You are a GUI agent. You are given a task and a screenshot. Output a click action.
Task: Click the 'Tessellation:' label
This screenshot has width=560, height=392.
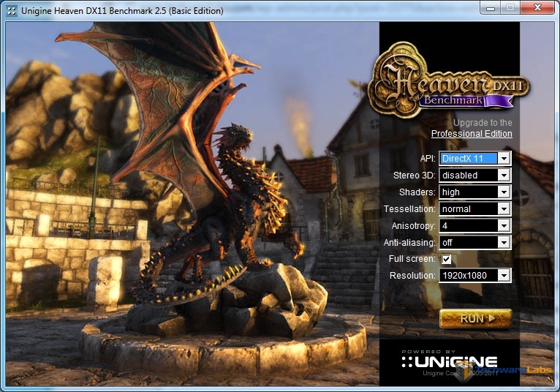click(x=409, y=208)
